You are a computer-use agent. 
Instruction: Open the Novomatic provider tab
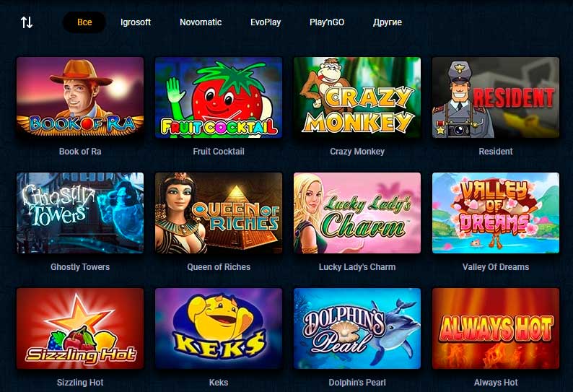pos(201,22)
